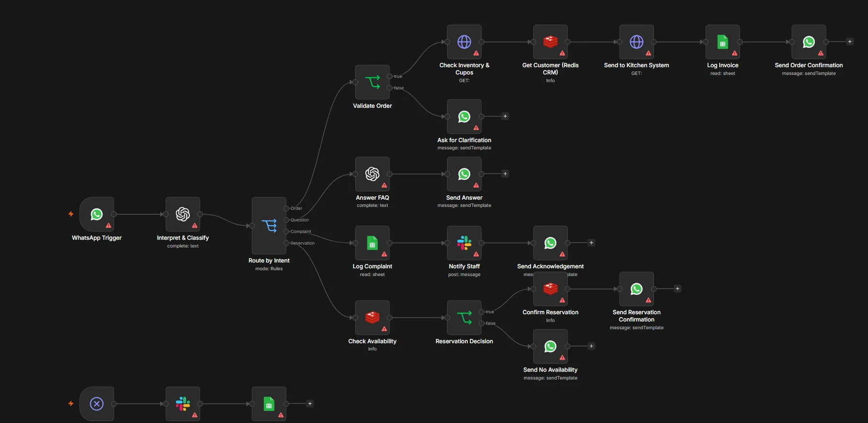The height and width of the screenshot is (423, 868).
Task: Click the 'WhatsApp Trigger' label
Action: tap(97, 238)
